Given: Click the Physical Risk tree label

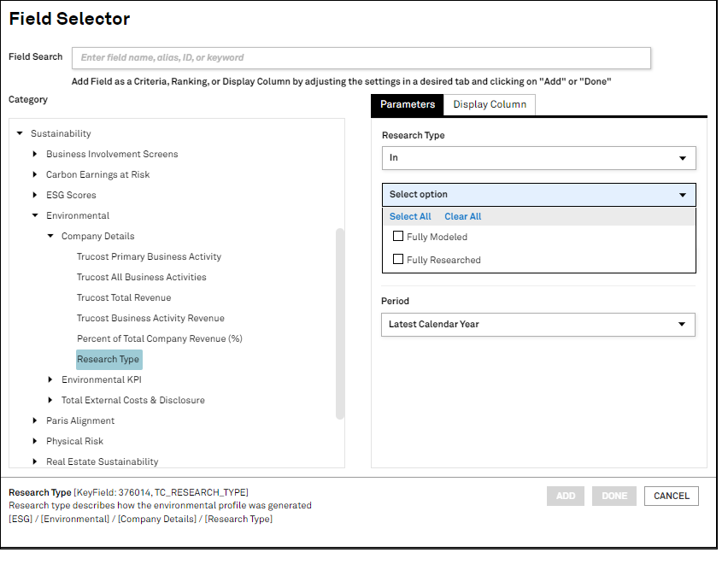Looking at the screenshot, I should coord(74,441).
